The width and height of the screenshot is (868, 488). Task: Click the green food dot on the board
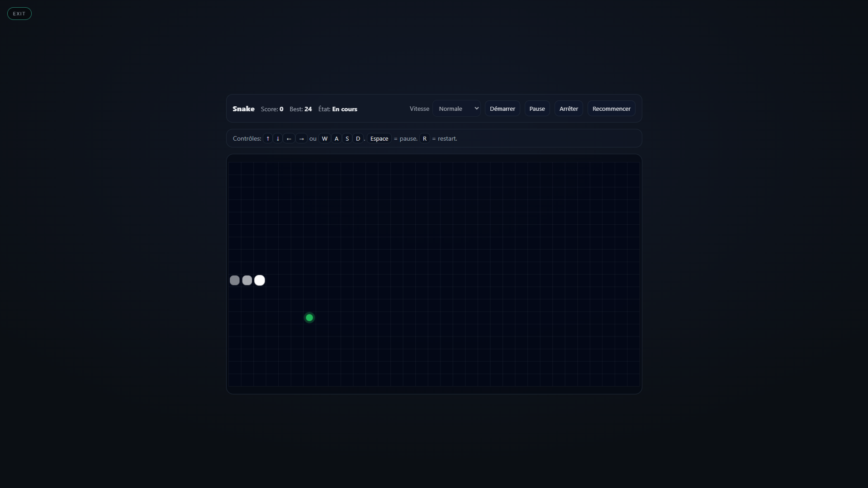[x=309, y=317]
